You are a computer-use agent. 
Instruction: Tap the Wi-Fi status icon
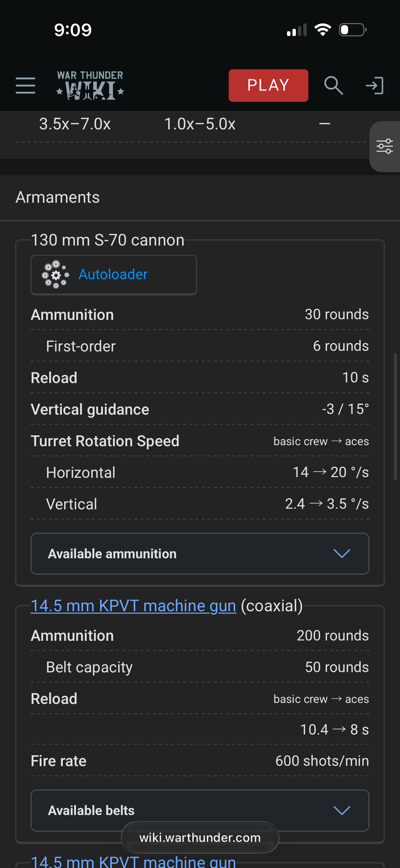coord(323,30)
